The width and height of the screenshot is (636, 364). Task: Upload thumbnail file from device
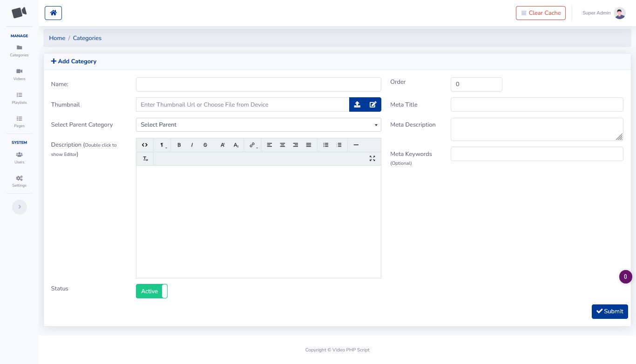click(x=357, y=105)
